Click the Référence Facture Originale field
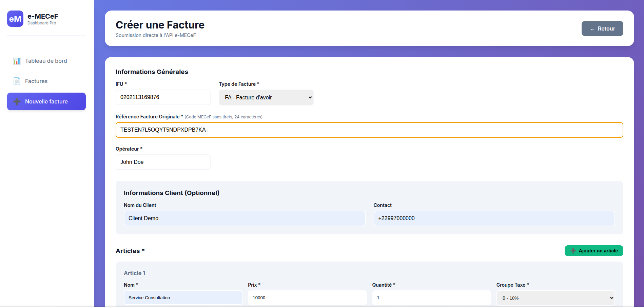 (x=369, y=130)
